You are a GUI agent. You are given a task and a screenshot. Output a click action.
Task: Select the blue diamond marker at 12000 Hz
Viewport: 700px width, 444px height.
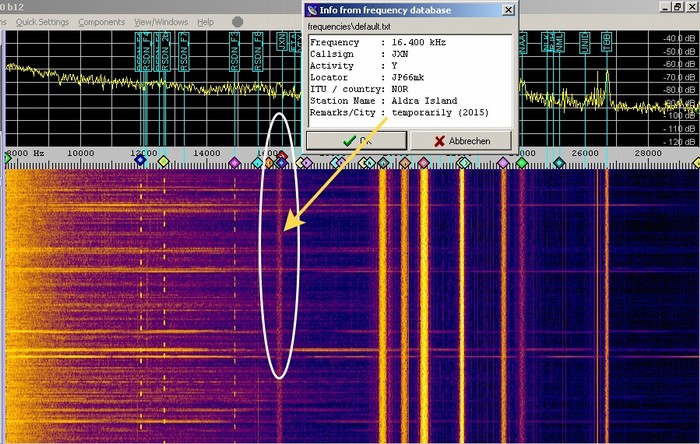tap(140, 160)
